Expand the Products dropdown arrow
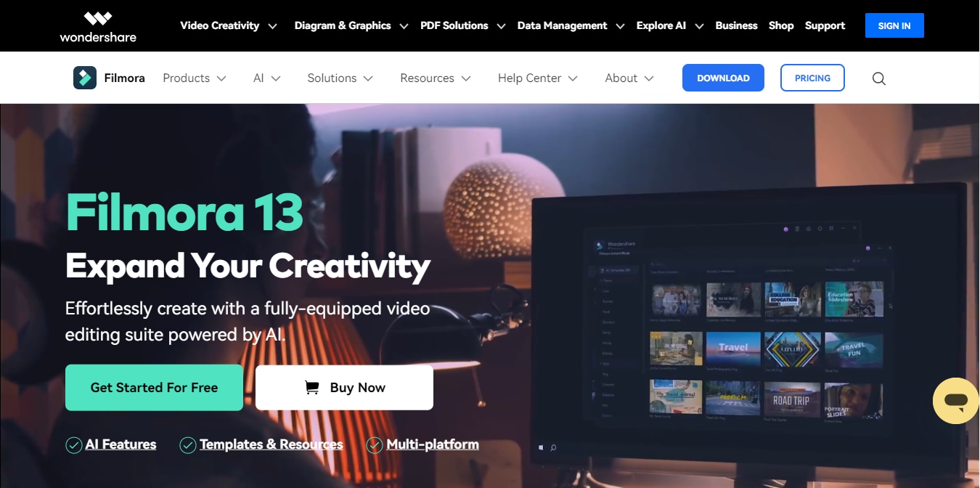 (x=221, y=78)
